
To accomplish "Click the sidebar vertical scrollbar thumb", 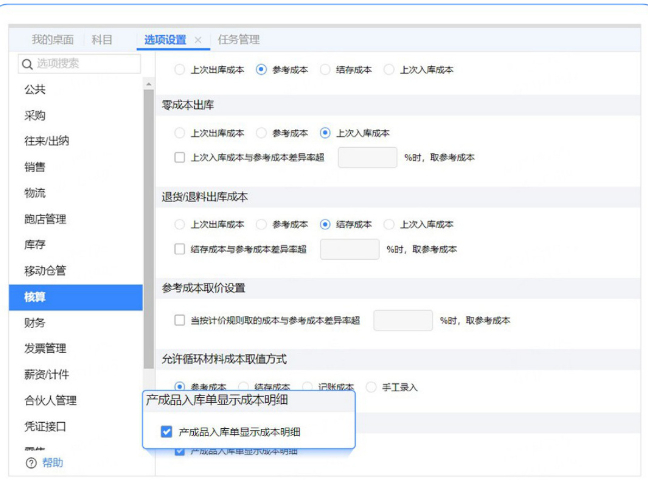I will (149, 229).
